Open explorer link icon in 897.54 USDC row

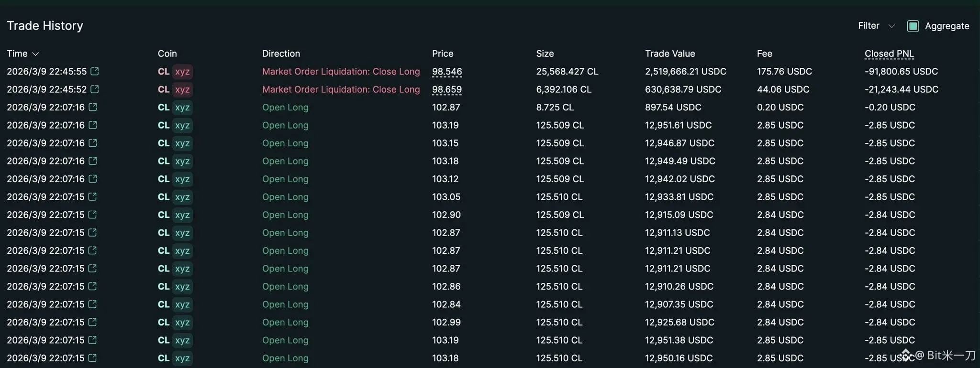[93, 107]
